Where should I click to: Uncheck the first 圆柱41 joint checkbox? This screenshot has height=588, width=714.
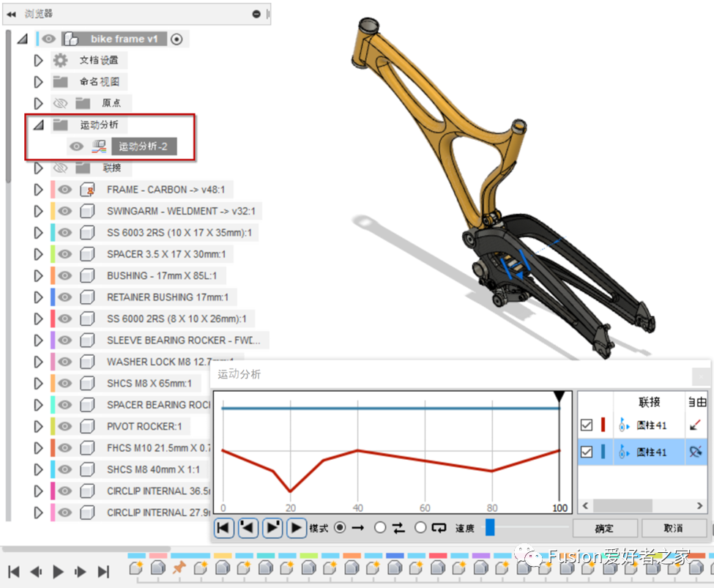click(587, 425)
